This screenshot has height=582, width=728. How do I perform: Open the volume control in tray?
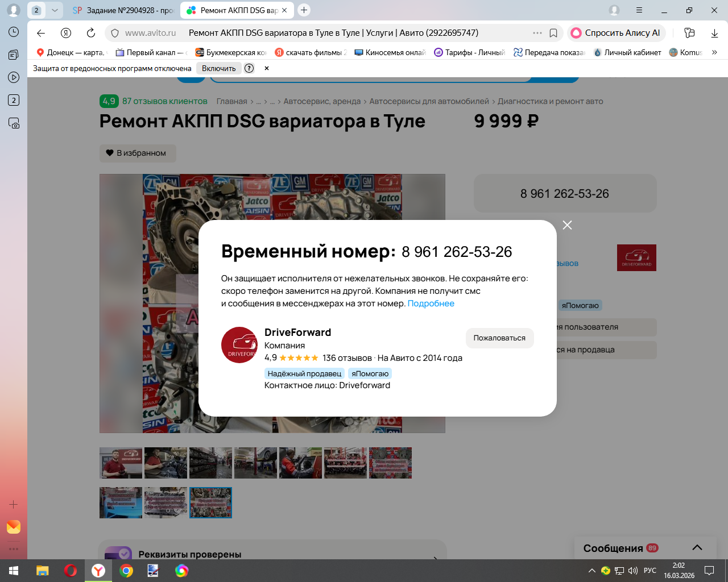pos(633,571)
